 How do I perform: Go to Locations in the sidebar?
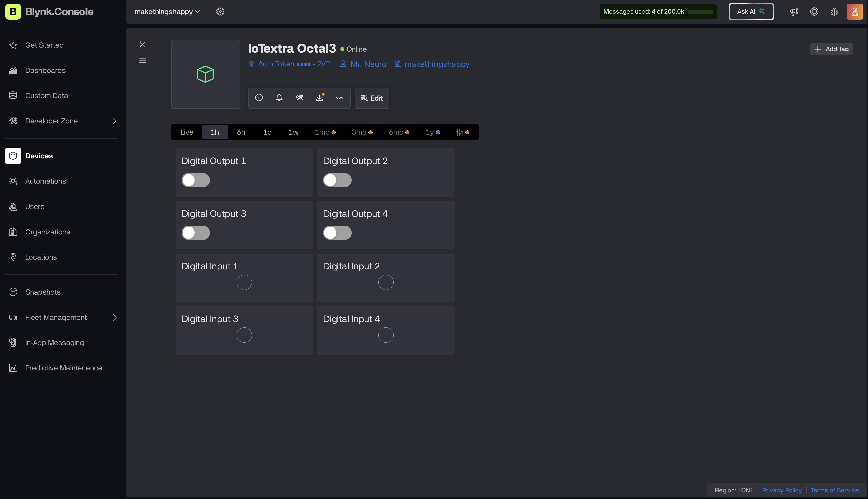(41, 257)
